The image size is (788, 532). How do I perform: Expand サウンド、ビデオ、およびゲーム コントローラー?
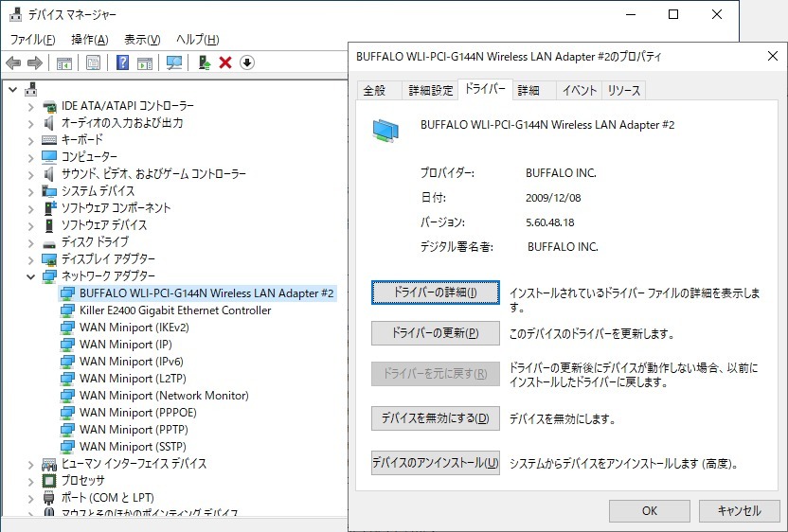click(31, 174)
